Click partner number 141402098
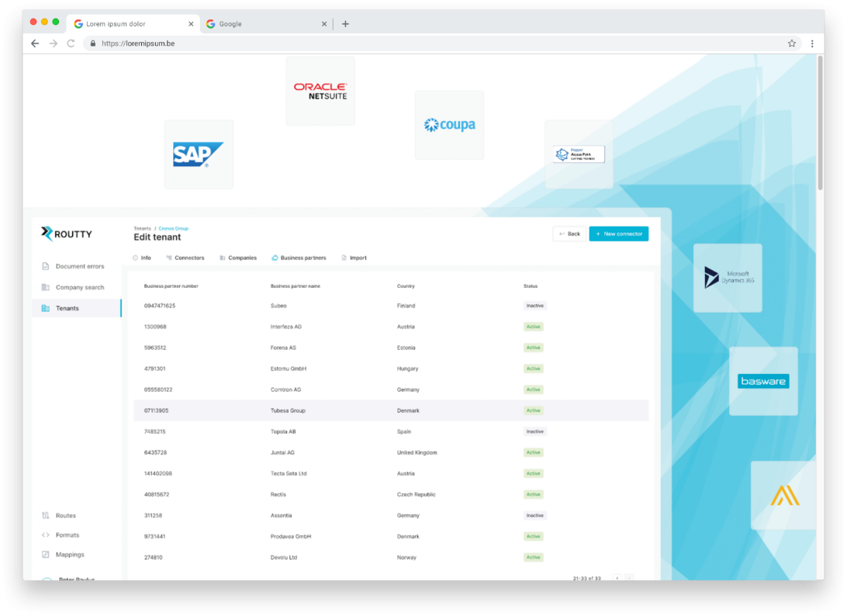This screenshot has width=847, height=616. (x=157, y=473)
